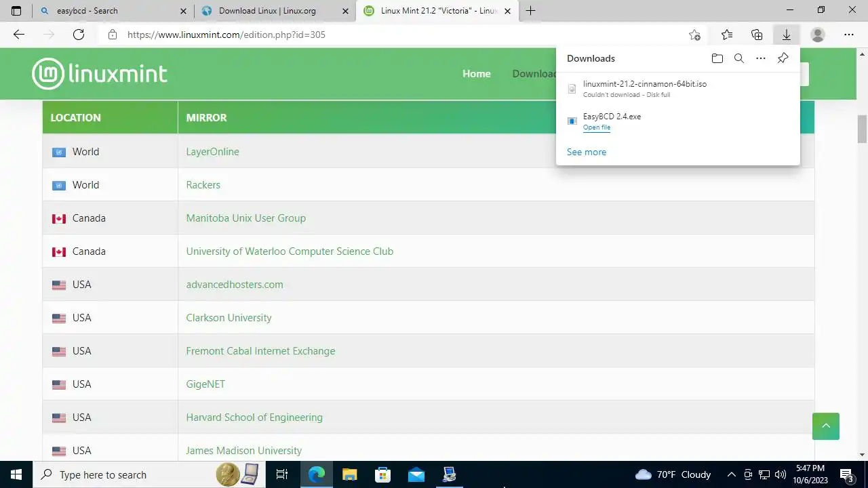Open the Favorites list icon
This screenshot has height=488, width=868.
(x=727, y=35)
